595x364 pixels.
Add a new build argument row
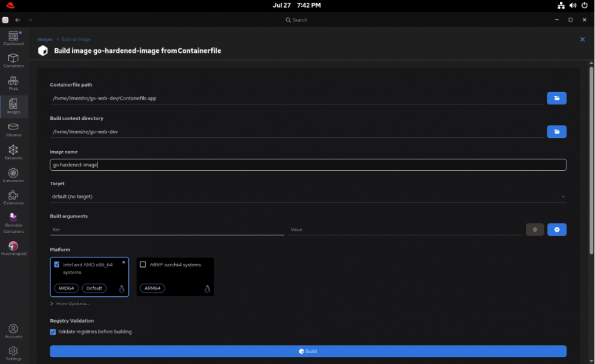[x=556, y=230]
